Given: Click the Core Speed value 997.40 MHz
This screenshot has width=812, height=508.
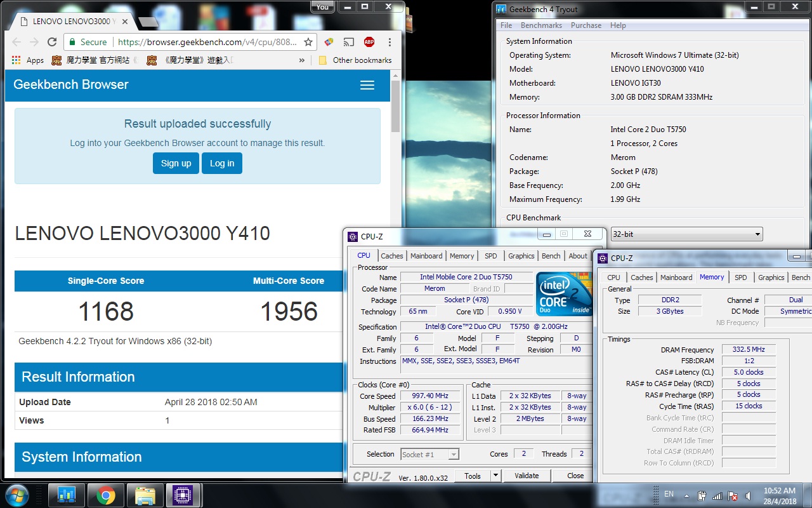Looking at the screenshot, I should [x=429, y=396].
